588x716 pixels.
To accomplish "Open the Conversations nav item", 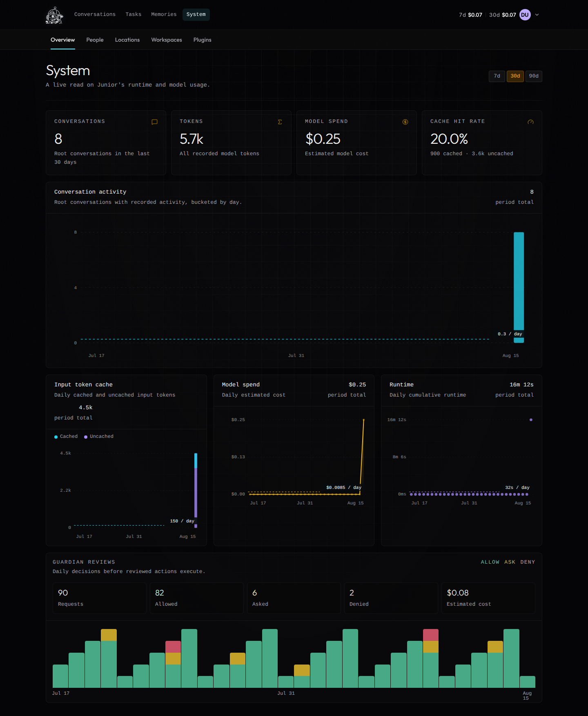I will point(95,14).
